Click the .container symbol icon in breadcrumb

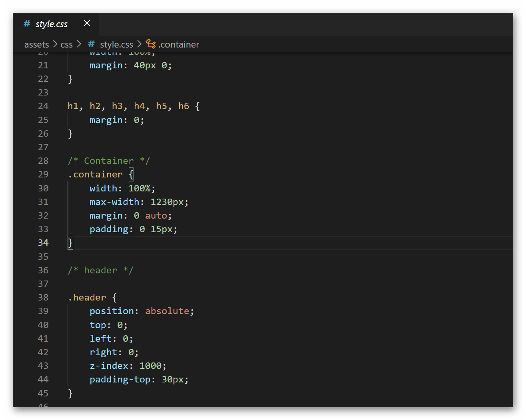click(x=151, y=44)
